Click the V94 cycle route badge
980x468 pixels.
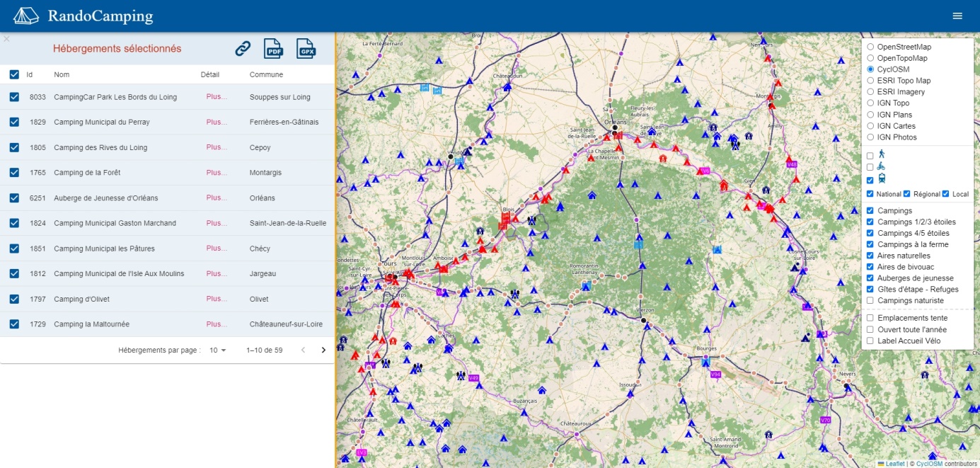715,374
